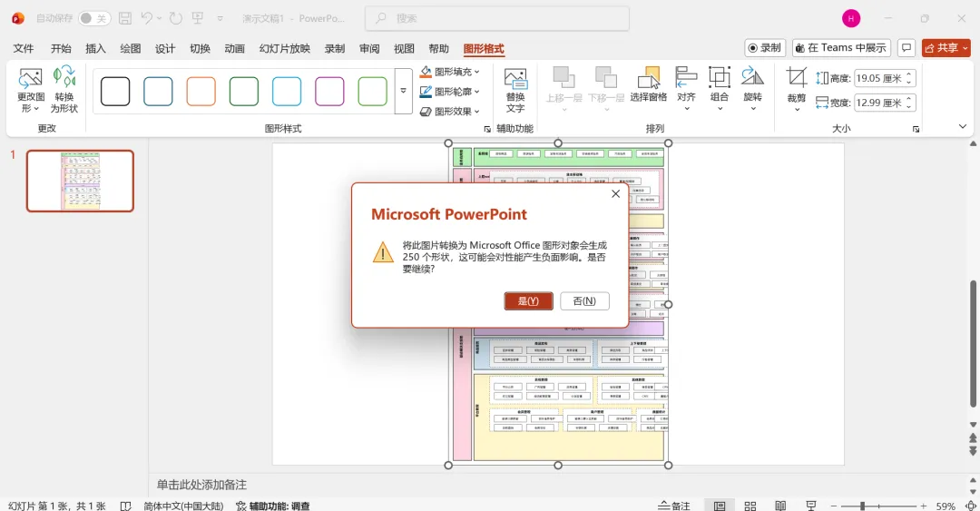980x511 pixels.
Task: Switch to the 插入 tab
Action: (95, 49)
